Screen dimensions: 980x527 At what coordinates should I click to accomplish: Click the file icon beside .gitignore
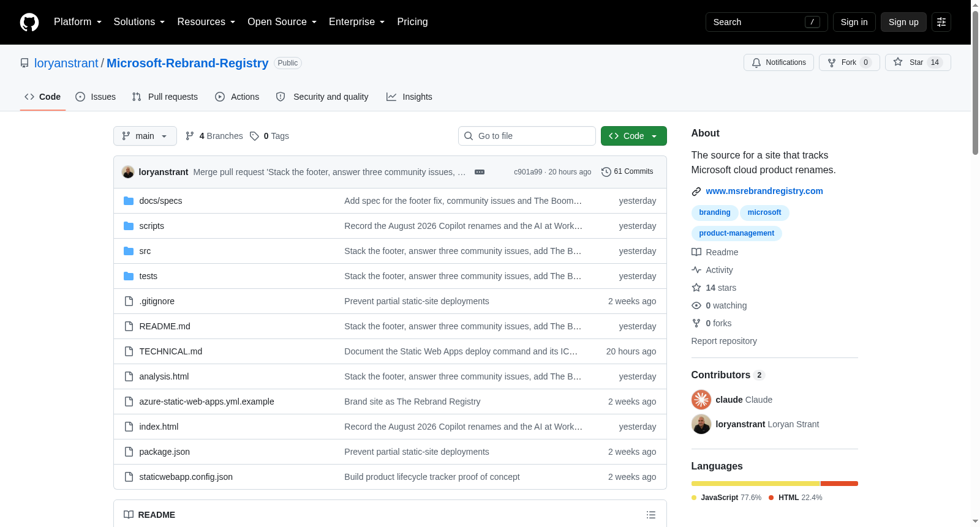click(x=129, y=301)
